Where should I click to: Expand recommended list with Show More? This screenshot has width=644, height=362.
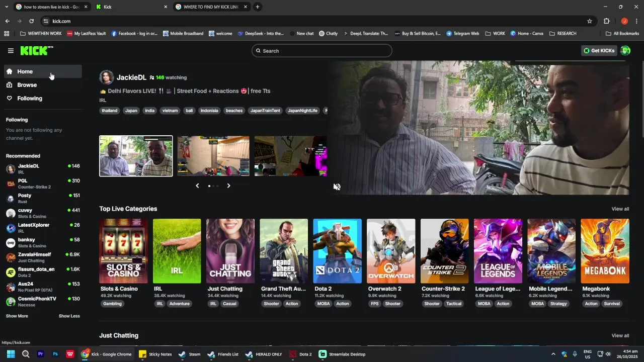[17, 316]
